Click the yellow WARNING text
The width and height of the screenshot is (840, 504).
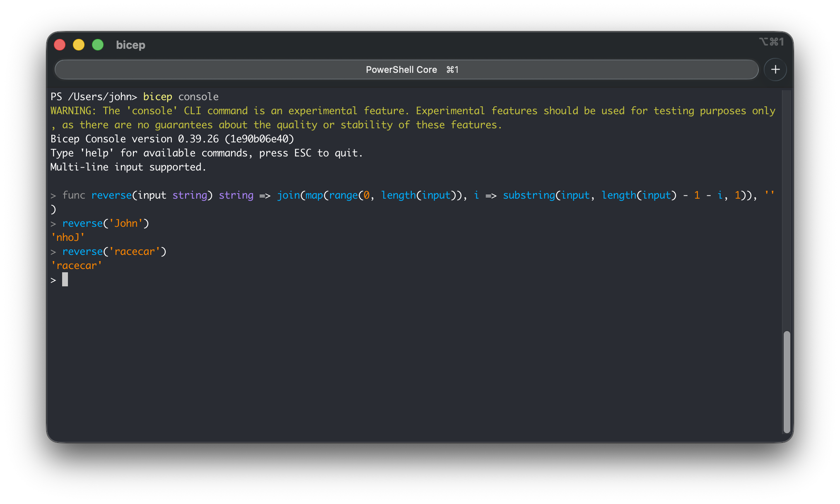(x=73, y=111)
